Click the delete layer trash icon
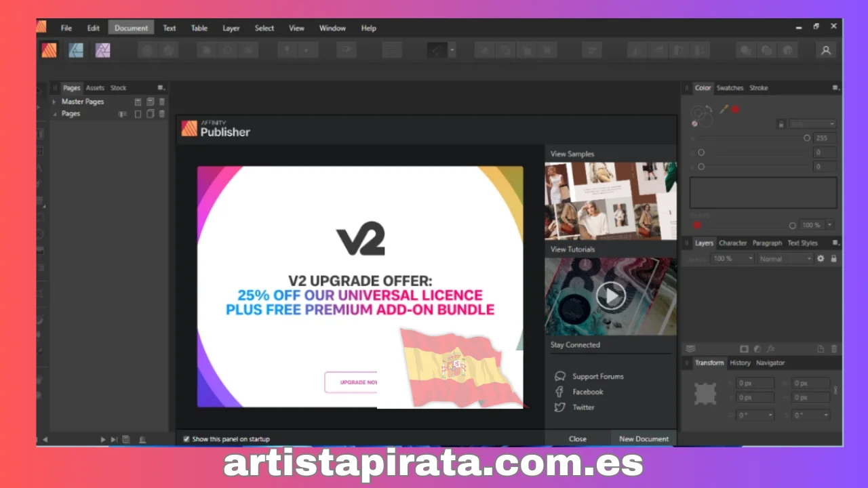Viewport: 868px width, 488px height. click(834, 349)
